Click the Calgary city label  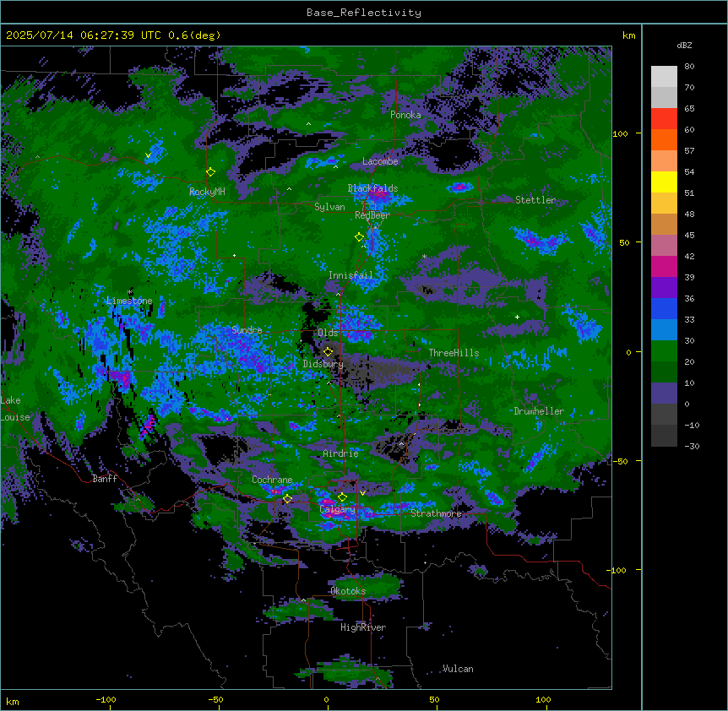(338, 509)
